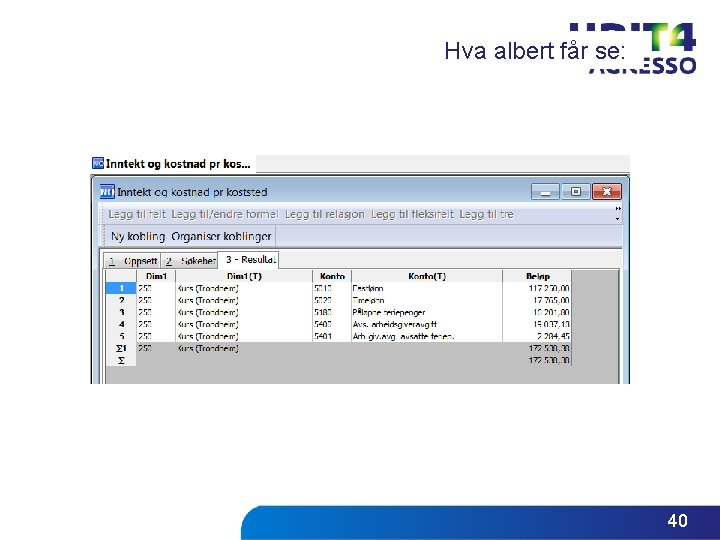Click 'Arb.giv.avg. avsatte feriep.' cell
Image resolution: width=720 pixels, height=540 pixels.
427,336
